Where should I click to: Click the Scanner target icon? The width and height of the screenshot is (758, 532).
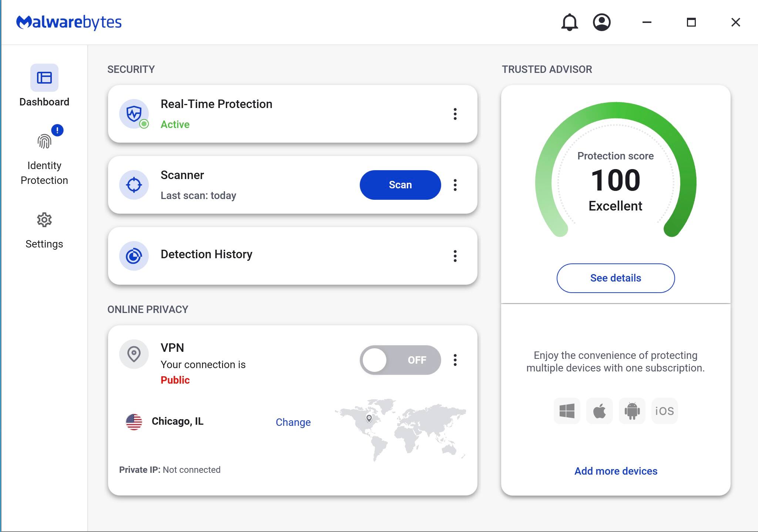coord(134,185)
